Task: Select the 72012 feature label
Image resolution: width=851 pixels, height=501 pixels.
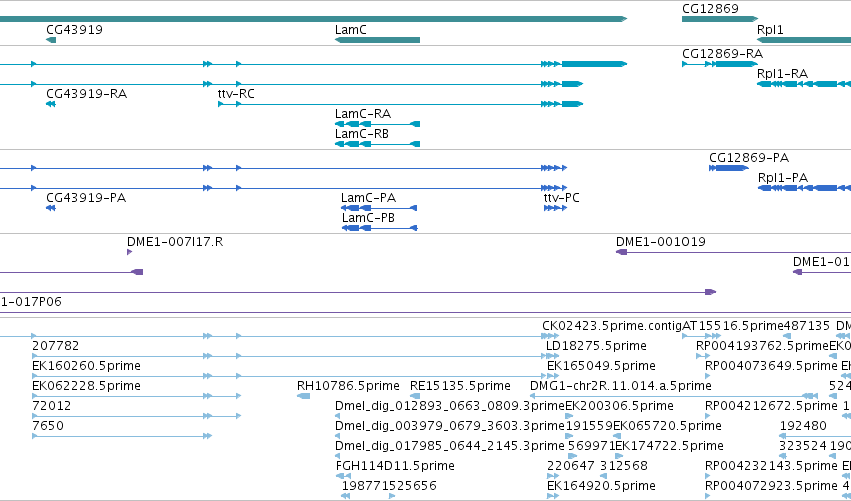Action: pyautogui.click(x=52, y=407)
